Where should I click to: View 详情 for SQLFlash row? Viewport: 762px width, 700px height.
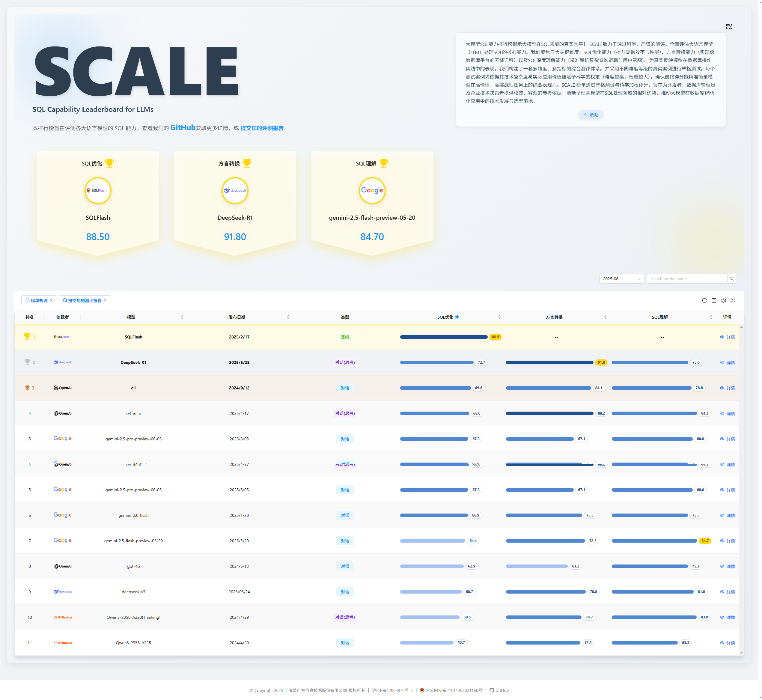[728, 337]
